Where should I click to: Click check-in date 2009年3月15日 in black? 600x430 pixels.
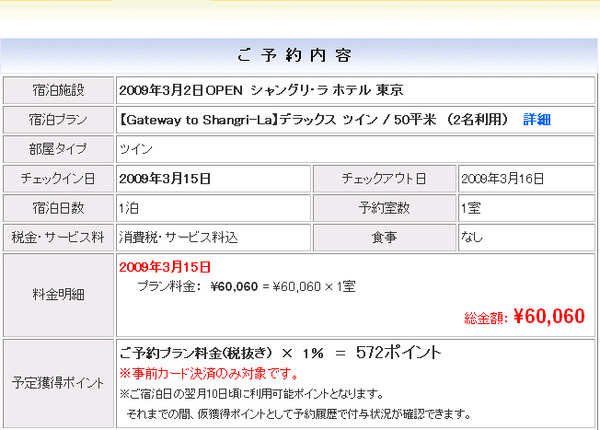[x=165, y=179]
